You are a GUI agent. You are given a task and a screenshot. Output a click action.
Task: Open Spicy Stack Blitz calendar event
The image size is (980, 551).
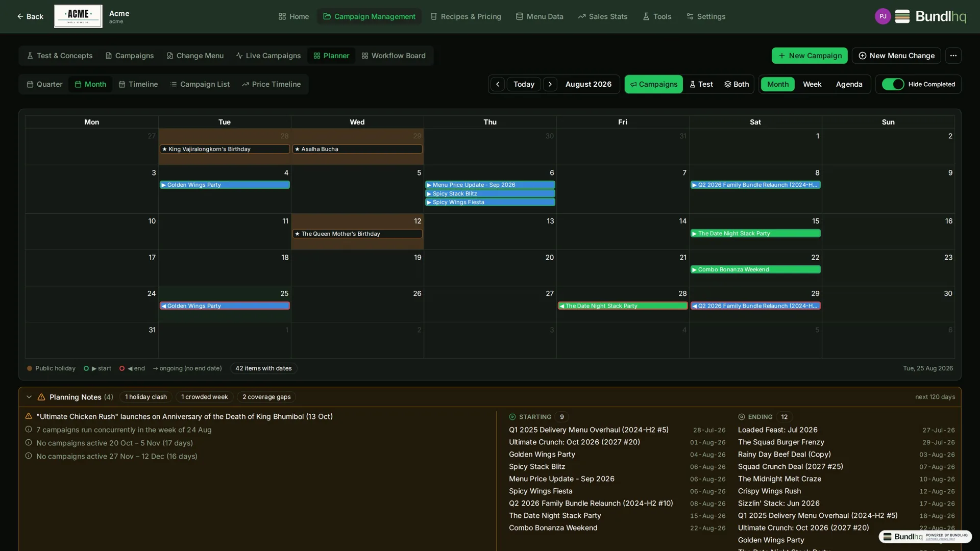(x=490, y=193)
